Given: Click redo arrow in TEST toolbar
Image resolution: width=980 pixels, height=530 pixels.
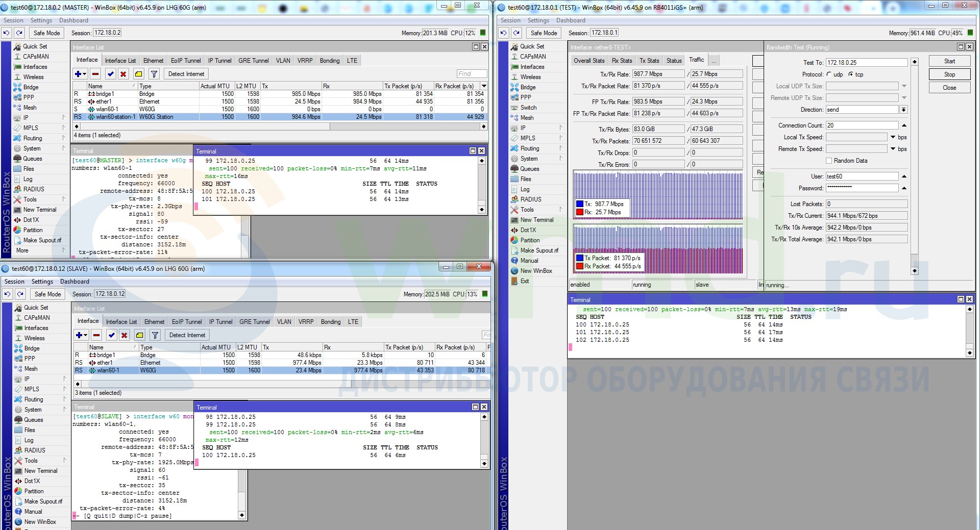Looking at the screenshot, I should [x=517, y=33].
